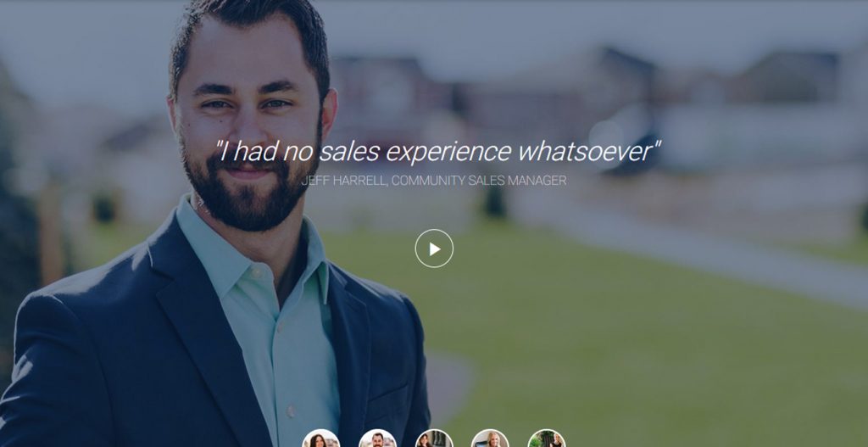Click the "JEFF HARRELL" name text
This screenshot has width=868, height=447.
pyautogui.click(x=344, y=181)
